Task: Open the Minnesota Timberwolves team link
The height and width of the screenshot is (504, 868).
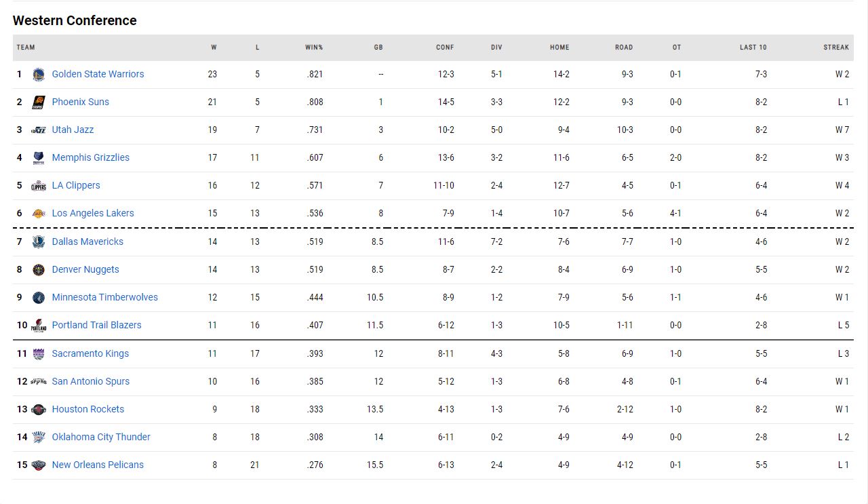Action: coord(104,297)
